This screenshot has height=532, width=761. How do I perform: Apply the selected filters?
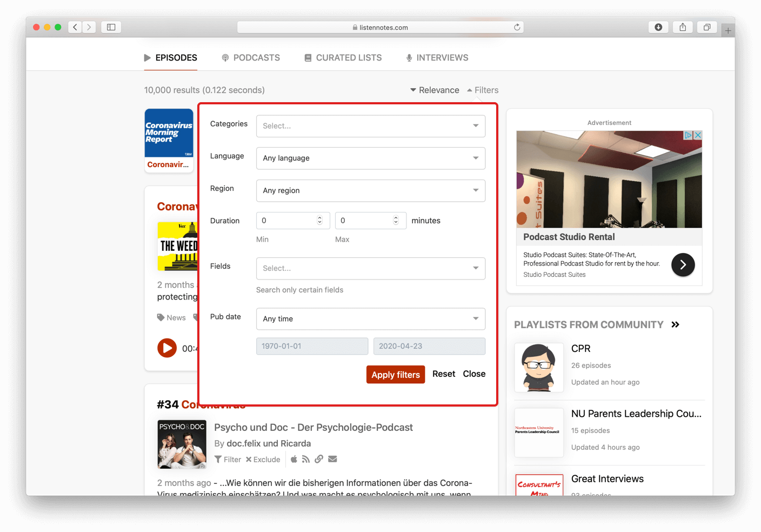click(x=395, y=374)
